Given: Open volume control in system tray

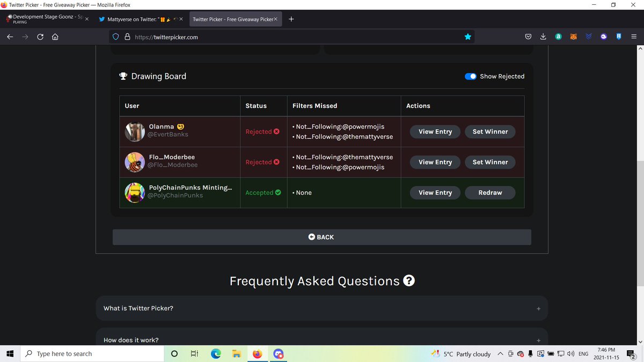Looking at the screenshot, I should (x=570, y=354).
